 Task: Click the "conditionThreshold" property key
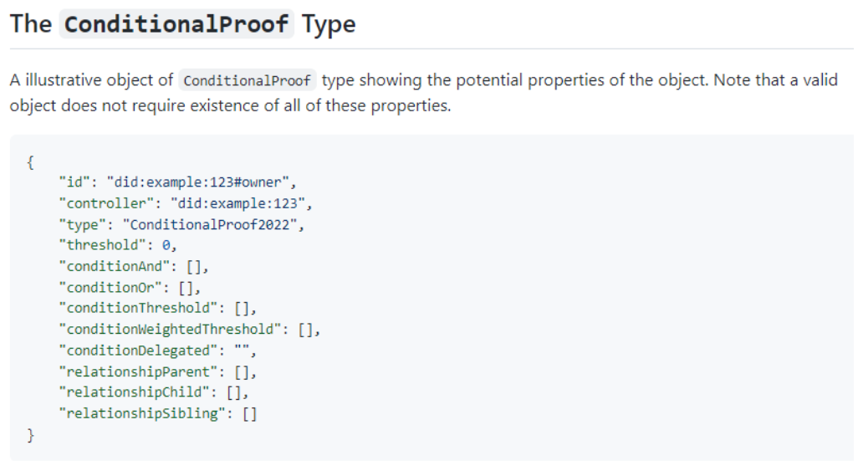tap(138, 308)
